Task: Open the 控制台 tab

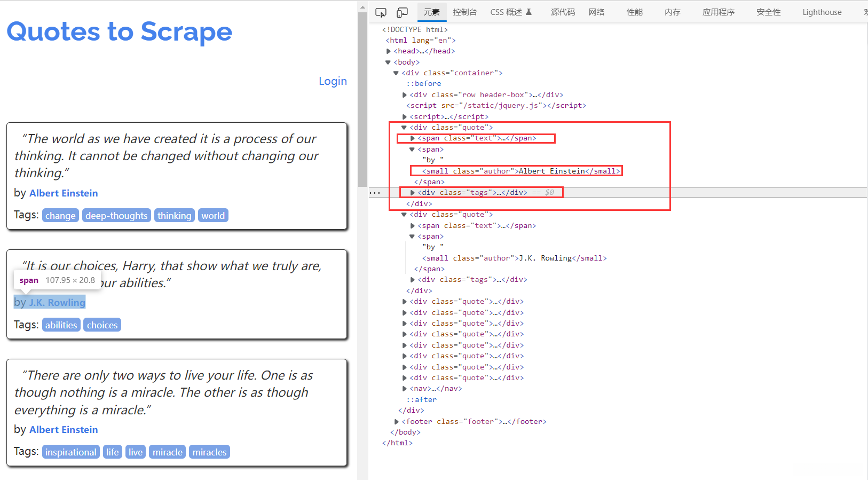Action: coord(465,12)
